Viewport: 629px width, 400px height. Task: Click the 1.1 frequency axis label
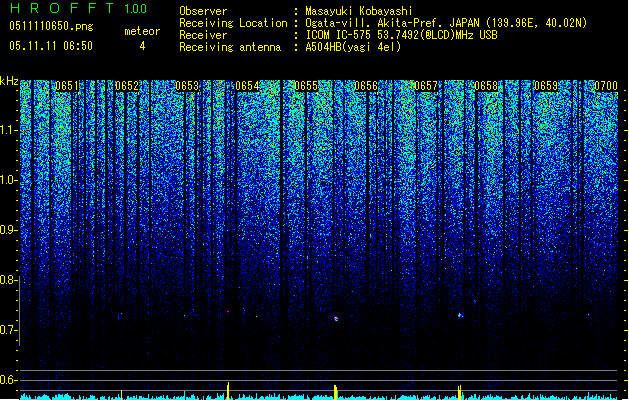tap(8, 131)
